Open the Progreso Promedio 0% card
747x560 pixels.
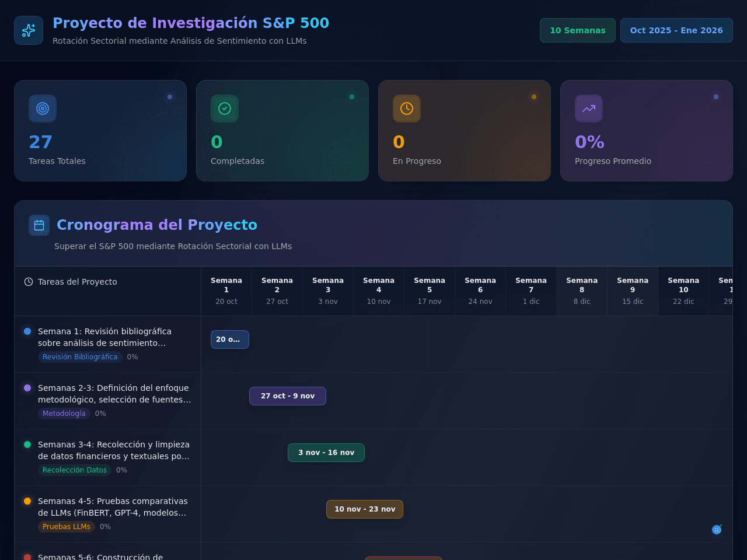click(x=647, y=131)
